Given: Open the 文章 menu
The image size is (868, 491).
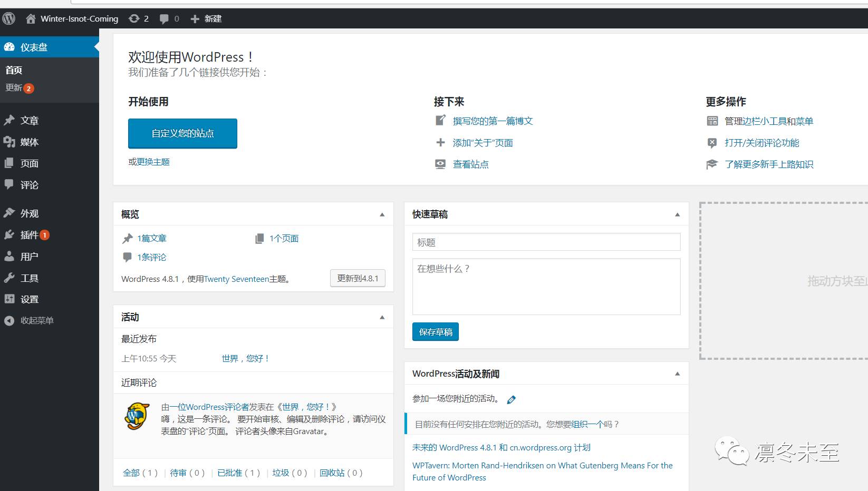Looking at the screenshot, I should (x=30, y=120).
